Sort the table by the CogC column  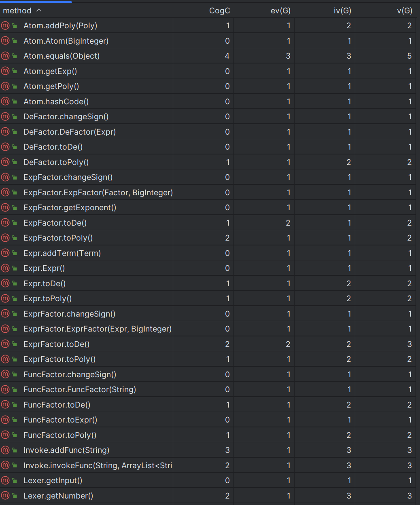[x=219, y=11]
